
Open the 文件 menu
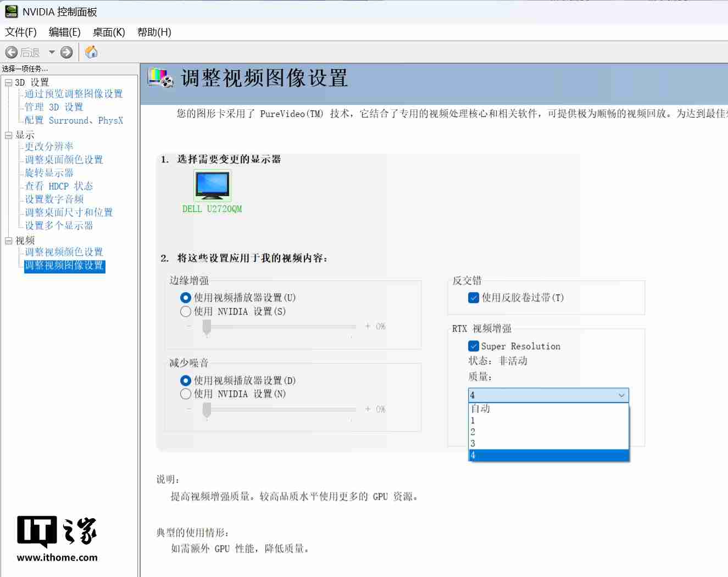coord(20,32)
